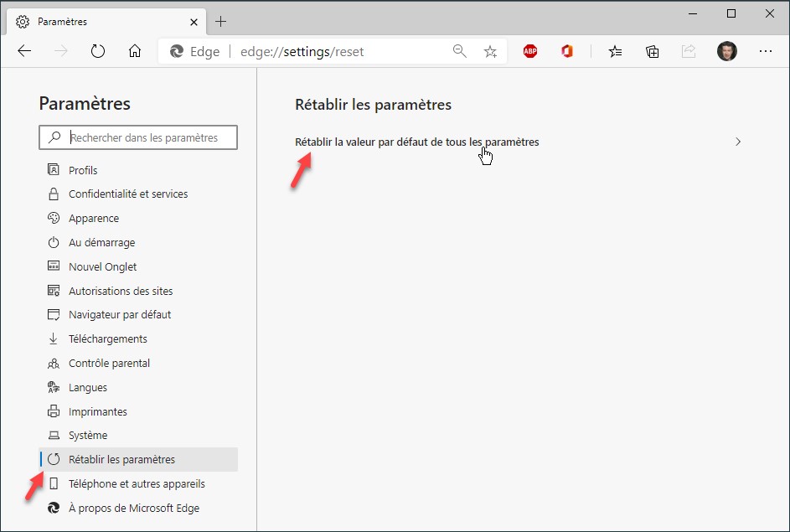
Task: Open the Office extension icon
Action: click(x=567, y=51)
